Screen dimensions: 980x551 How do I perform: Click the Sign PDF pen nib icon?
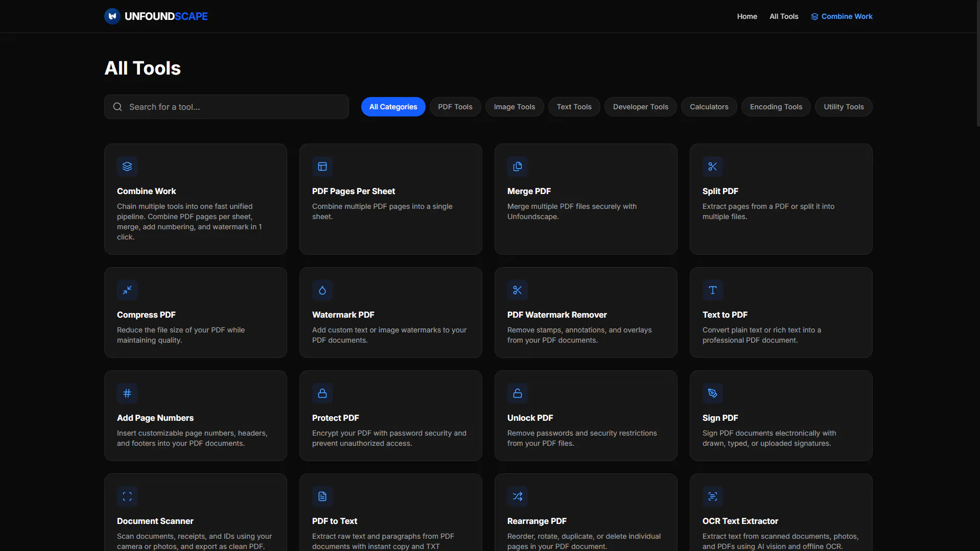point(713,393)
